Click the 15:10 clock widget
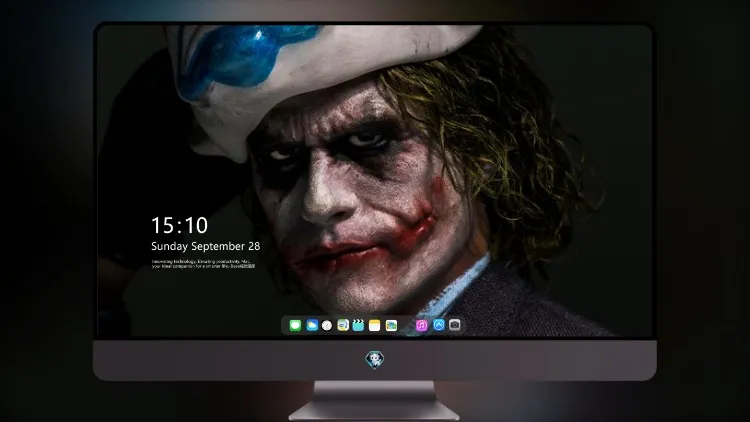 coord(179,225)
